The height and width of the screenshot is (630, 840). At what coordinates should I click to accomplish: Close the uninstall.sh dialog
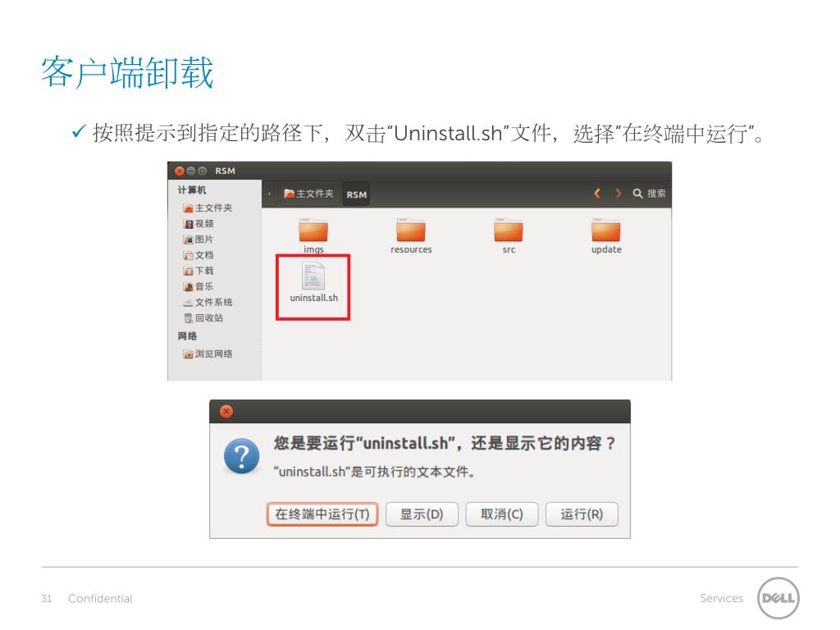pyautogui.click(x=226, y=412)
